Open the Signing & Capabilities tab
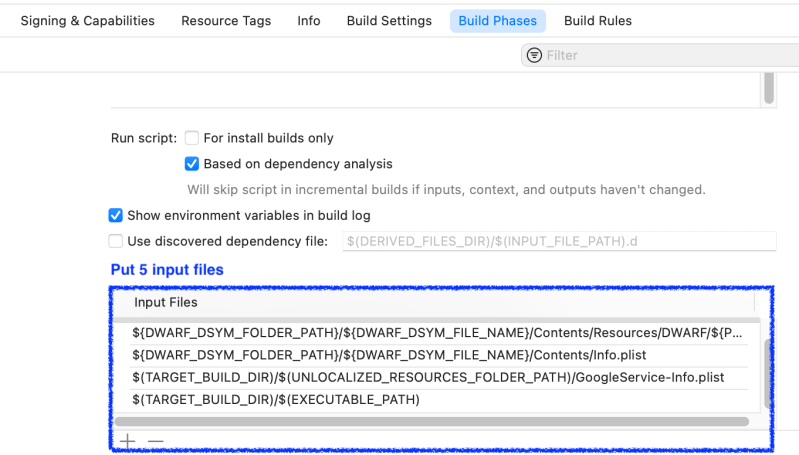 coord(88,21)
